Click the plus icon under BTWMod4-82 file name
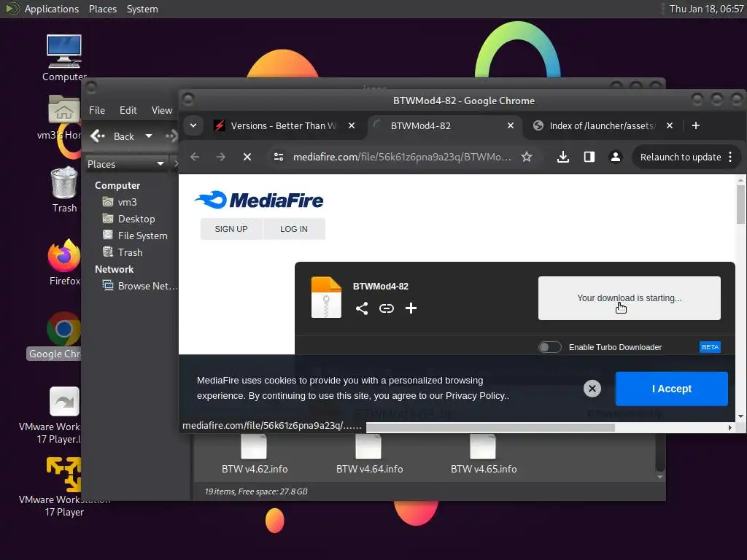 coord(411,308)
